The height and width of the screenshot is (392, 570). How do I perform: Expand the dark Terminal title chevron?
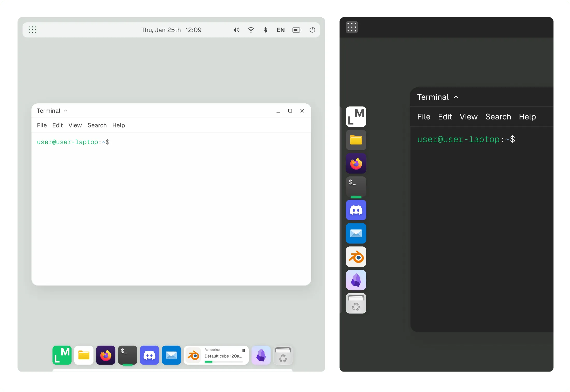coord(456,97)
